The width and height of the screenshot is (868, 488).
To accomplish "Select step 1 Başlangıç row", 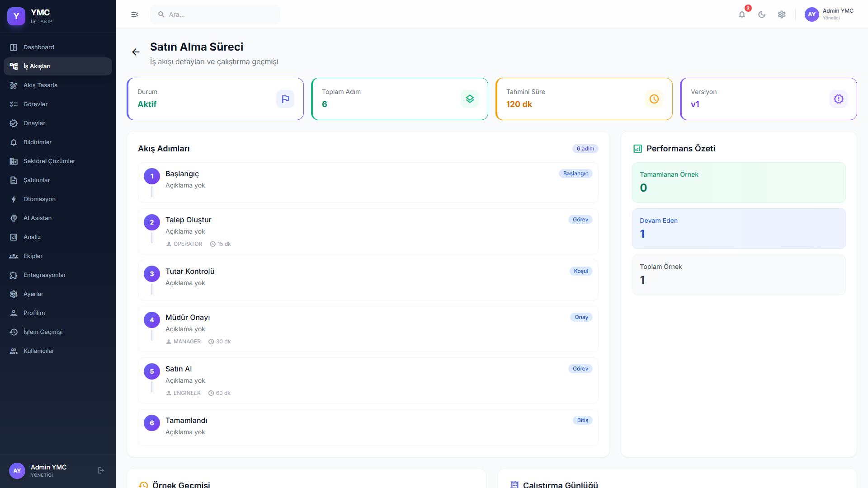I will [368, 183].
